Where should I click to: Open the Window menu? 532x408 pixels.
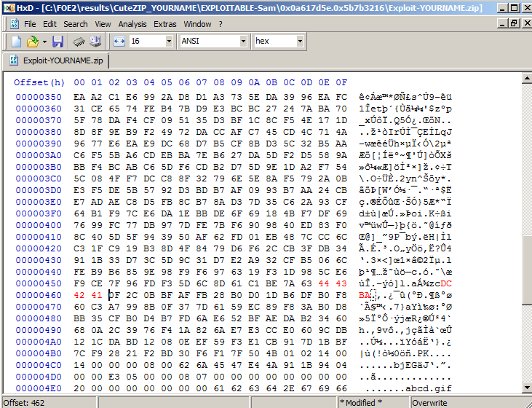pos(197,24)
